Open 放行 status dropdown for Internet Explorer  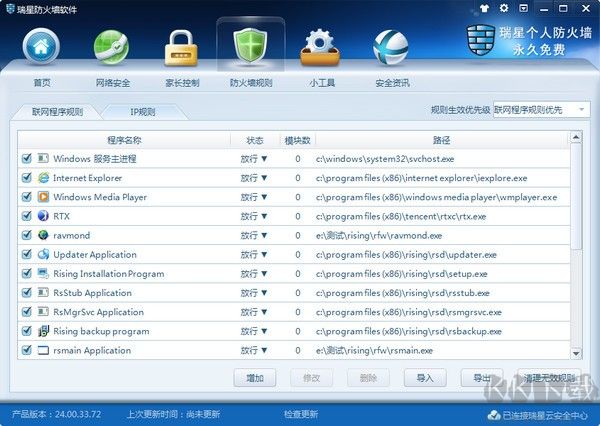254,178
